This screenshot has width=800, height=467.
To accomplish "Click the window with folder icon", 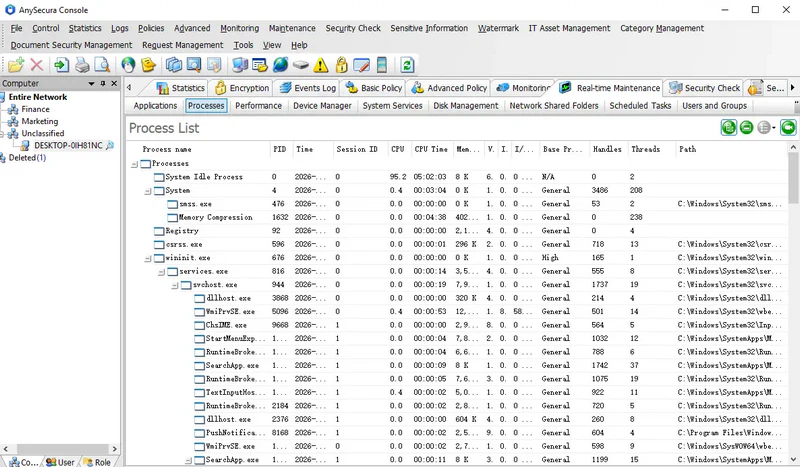I will tap(260, 65).
